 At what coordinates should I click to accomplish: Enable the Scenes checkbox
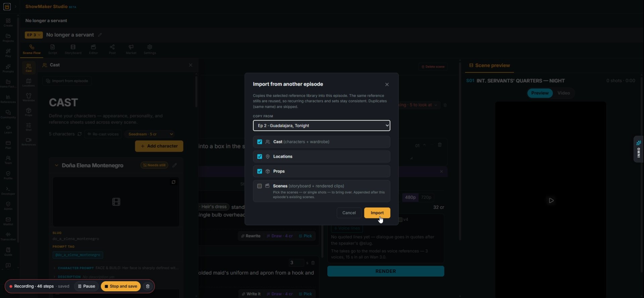pos(259,186)
